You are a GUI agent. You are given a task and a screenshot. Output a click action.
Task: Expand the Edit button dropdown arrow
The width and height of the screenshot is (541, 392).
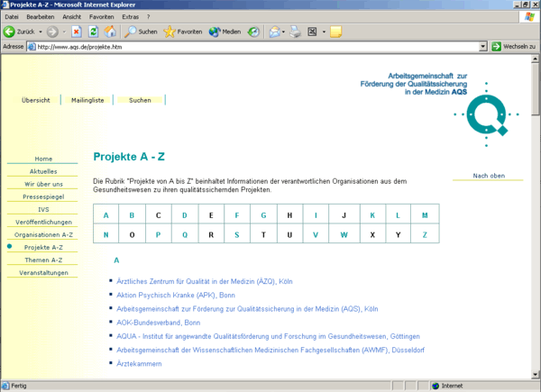(324, 32)
